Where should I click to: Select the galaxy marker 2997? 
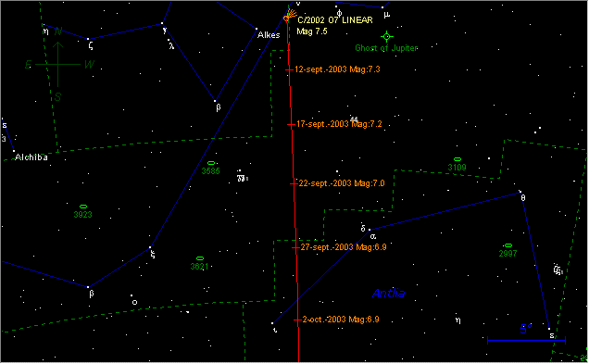[x=508, y=245]
